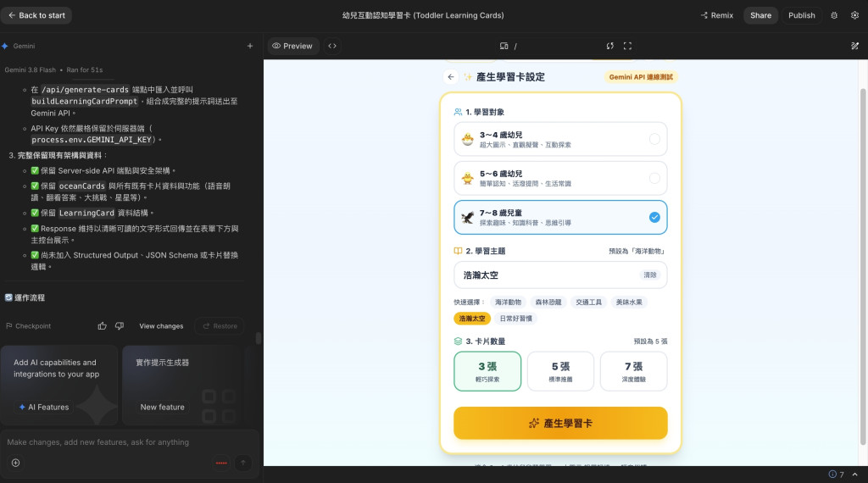Click the Back to start button

point(36,15)
